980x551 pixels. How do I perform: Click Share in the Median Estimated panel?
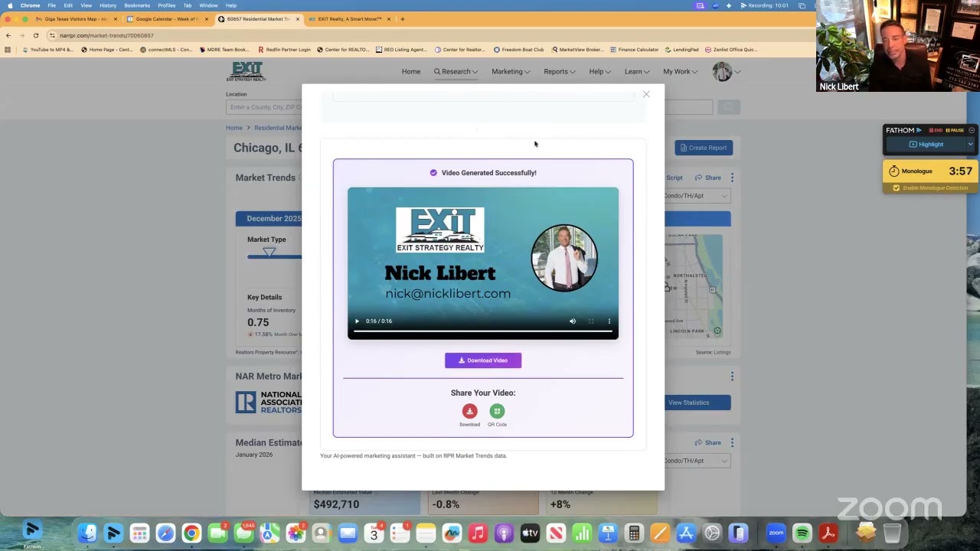707,442
